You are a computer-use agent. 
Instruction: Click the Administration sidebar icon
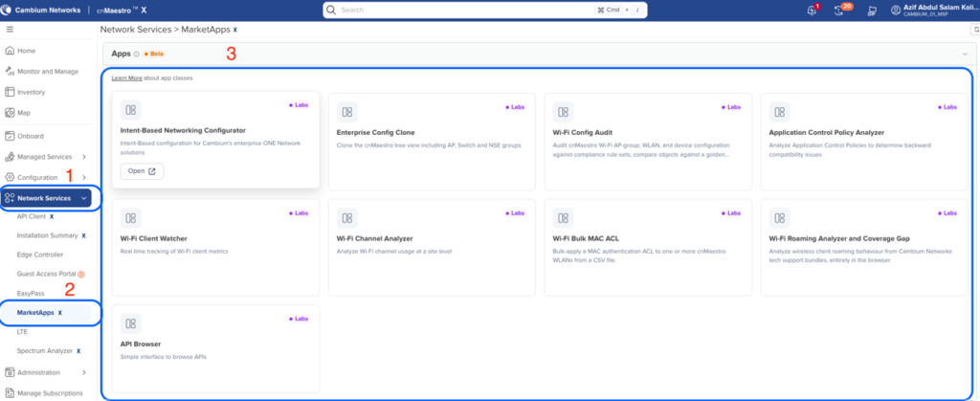10,372
